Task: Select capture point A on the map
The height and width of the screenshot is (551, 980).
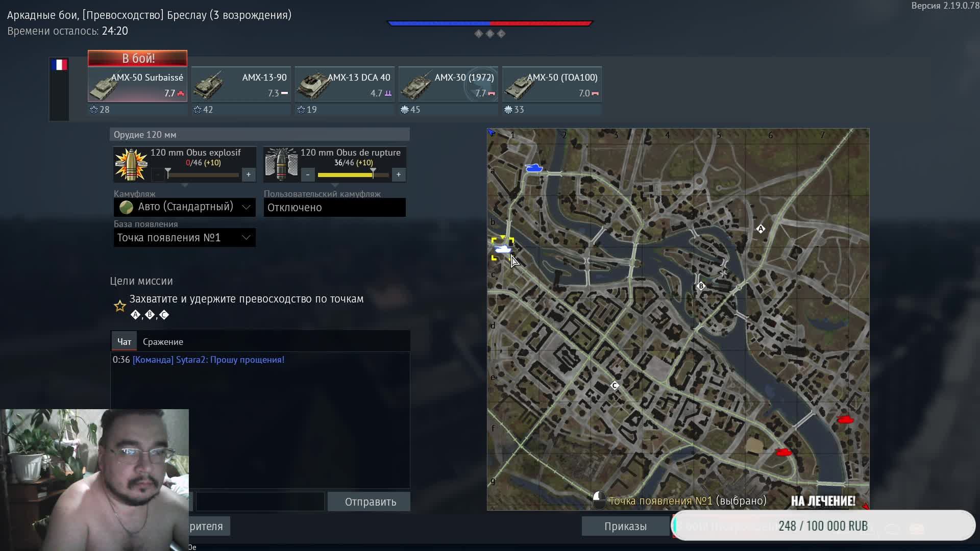Action: point(761,229)
